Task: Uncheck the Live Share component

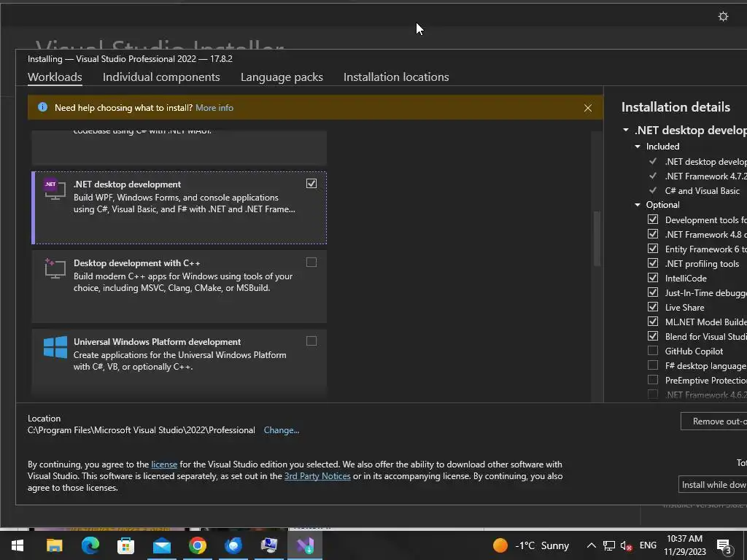Action: [x=653, y=307]
